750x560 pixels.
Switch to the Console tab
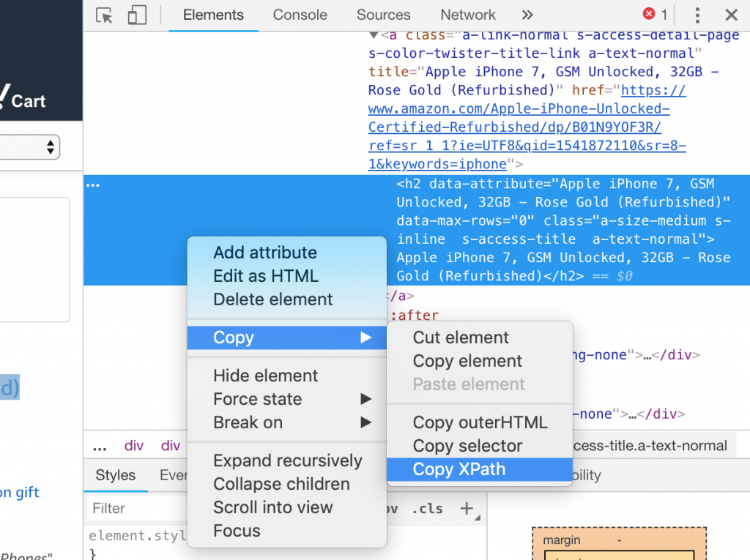pyautogui.click(x=300, y=15)
